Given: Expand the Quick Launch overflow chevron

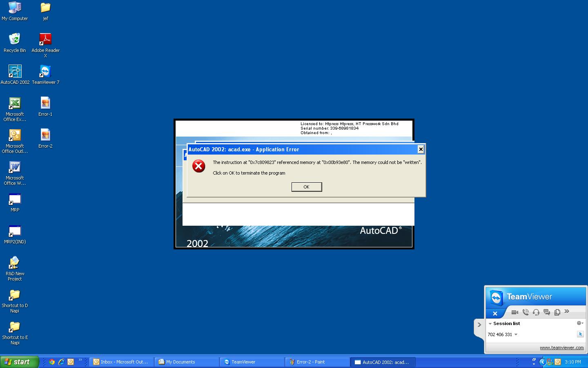Looking at the screenshot, I should 80,360.
